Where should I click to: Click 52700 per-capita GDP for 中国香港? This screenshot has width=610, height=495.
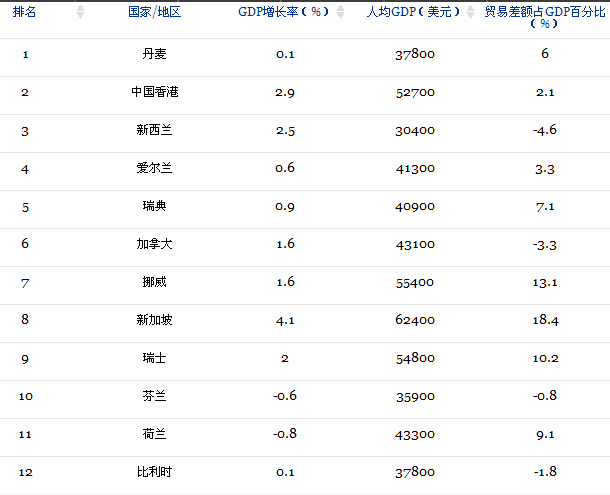[415, 93]
